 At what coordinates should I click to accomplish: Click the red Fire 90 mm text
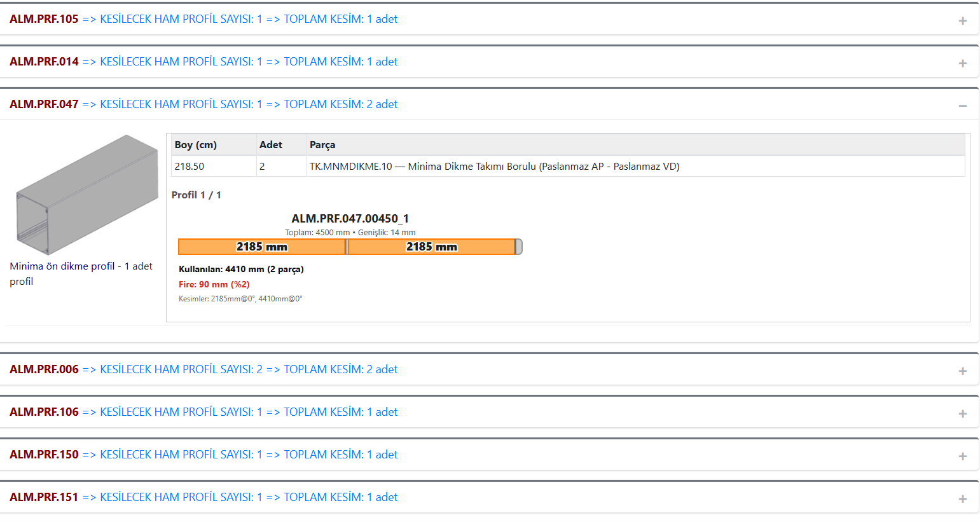point(214,284)
